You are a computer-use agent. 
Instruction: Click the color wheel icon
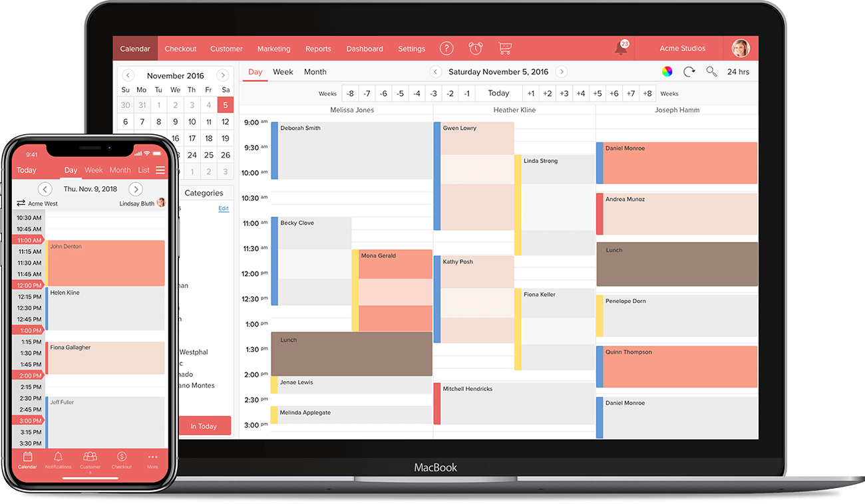point(667,72)
